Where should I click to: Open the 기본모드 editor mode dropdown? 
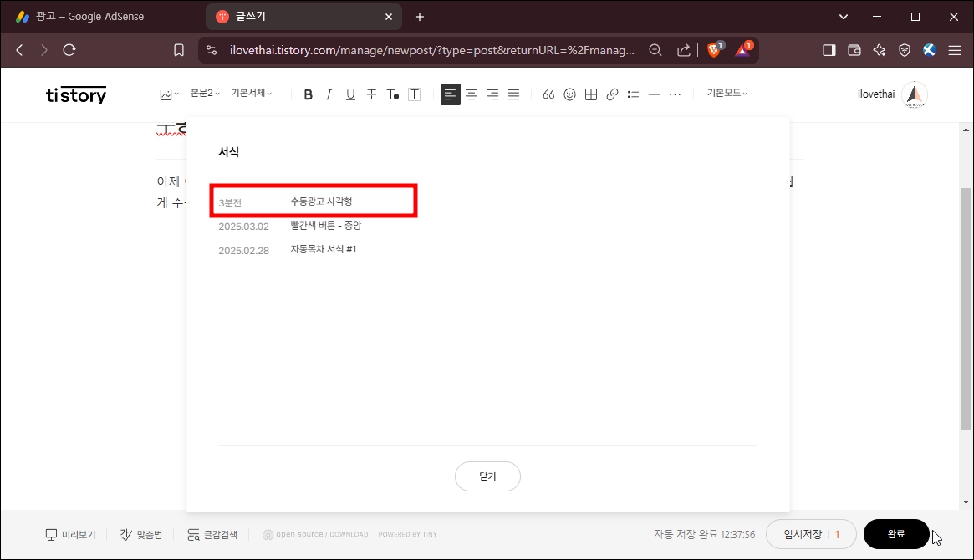[x=724, y=93]
